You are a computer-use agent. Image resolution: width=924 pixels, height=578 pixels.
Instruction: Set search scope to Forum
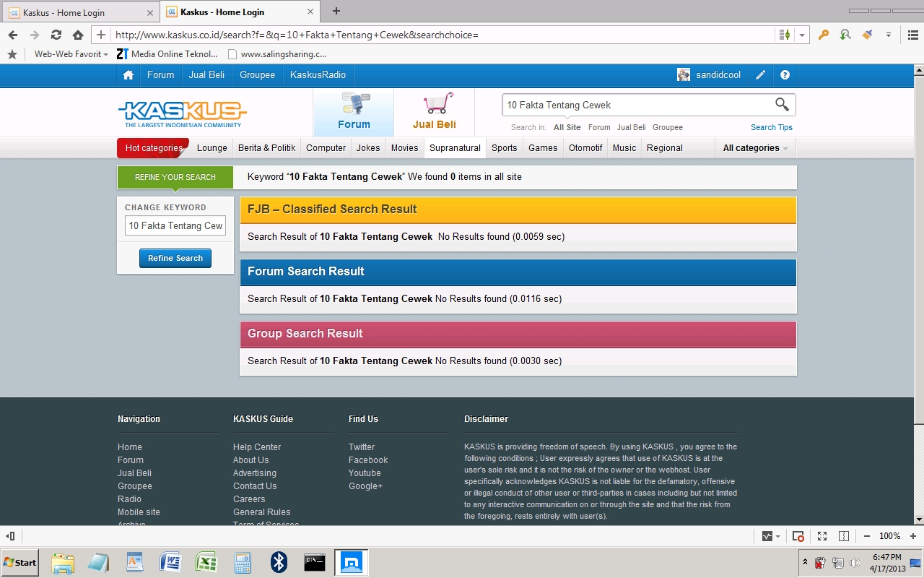(x=599, y=127)
